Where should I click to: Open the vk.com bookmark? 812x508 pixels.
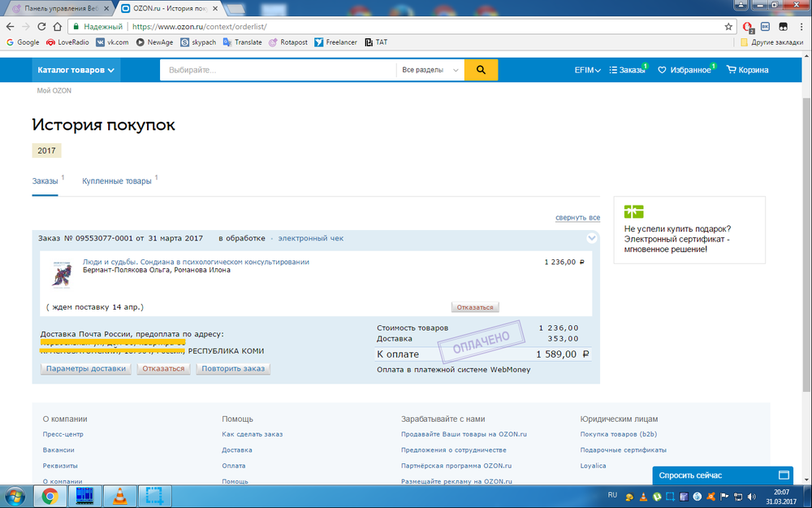pos(112,42)
